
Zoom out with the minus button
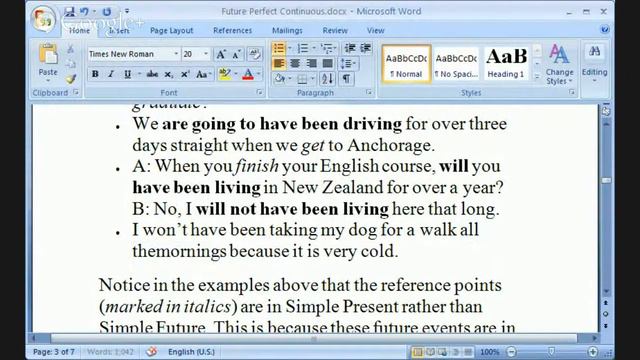point(511,351)
